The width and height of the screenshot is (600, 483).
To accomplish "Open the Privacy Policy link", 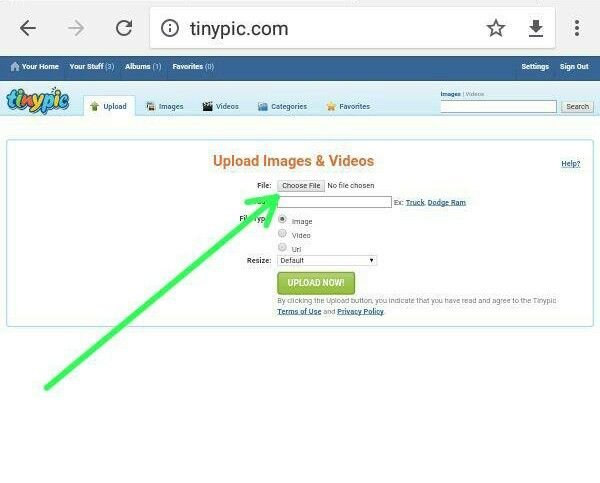I will pos(360,312).
